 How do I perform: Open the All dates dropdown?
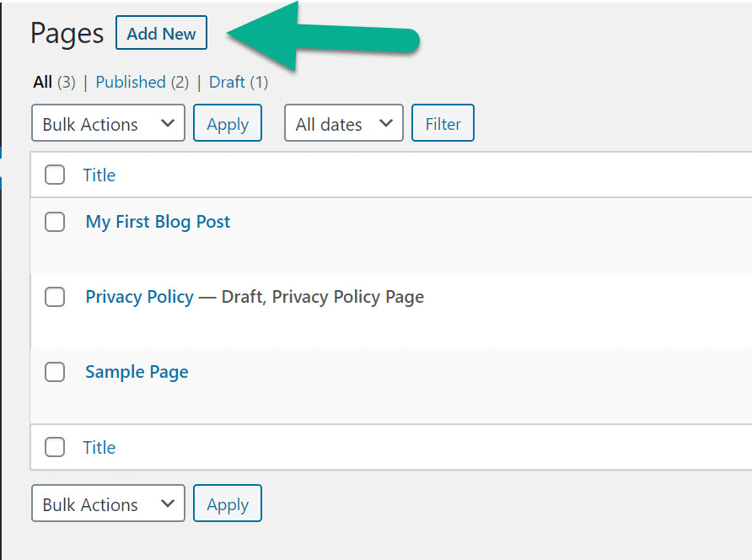pos(343,122)
